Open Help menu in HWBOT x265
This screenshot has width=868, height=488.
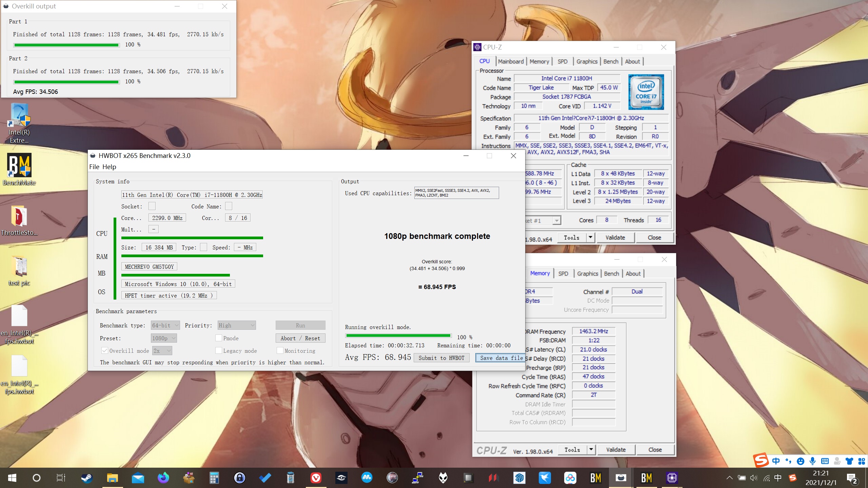point(109,167)
